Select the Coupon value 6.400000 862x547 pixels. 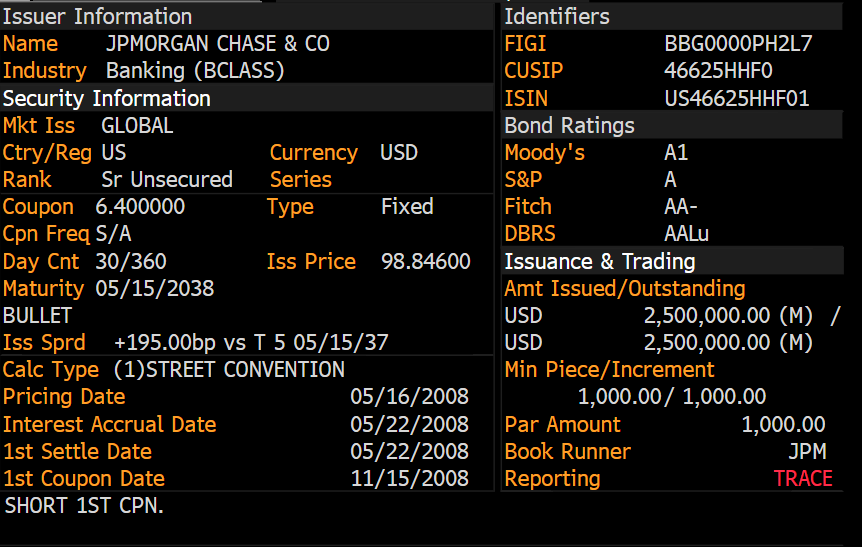tap(140, 207)
